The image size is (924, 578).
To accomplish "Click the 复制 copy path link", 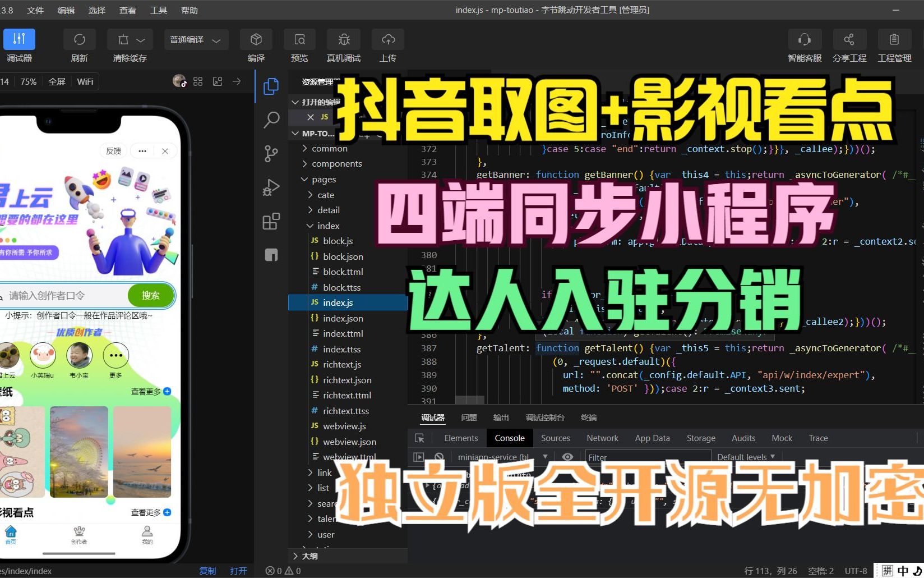I will pyautogui.click(x=207, y=571).
